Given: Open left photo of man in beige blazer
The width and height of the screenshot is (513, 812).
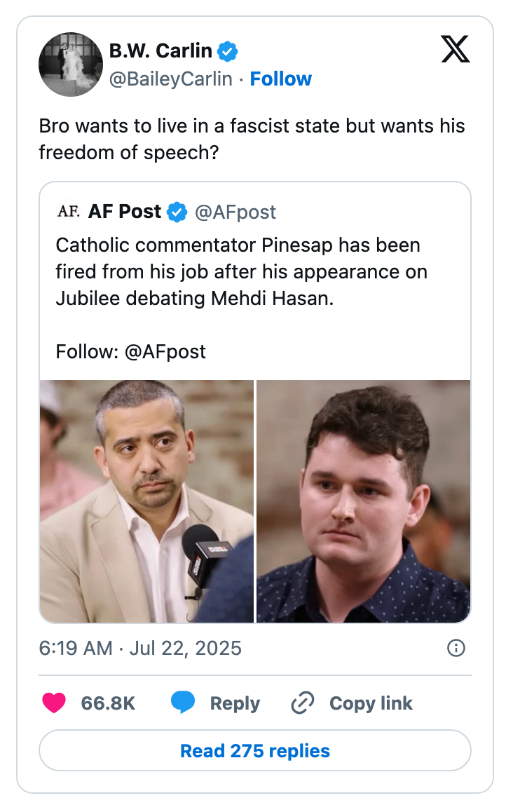Looking at the screenshot, I should [146, 501].
